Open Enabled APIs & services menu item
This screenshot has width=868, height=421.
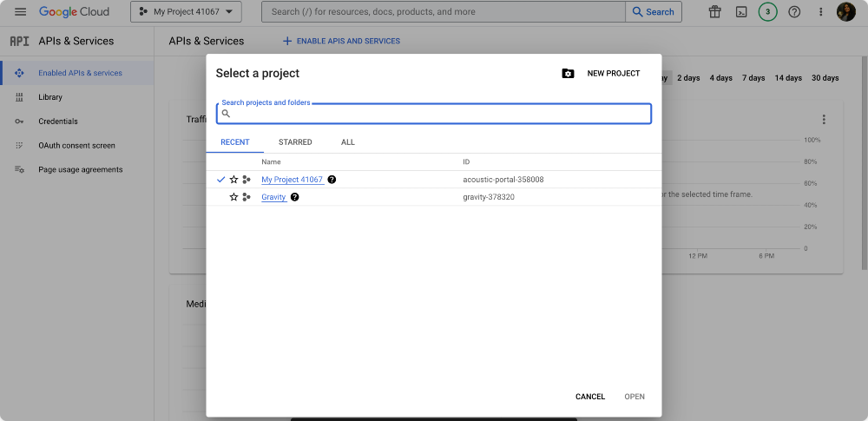(77, 73)
